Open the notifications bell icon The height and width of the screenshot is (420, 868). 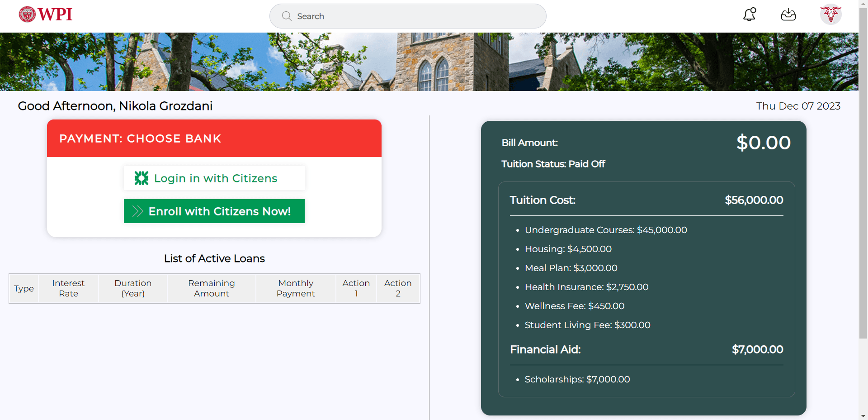tap(750, 14)
